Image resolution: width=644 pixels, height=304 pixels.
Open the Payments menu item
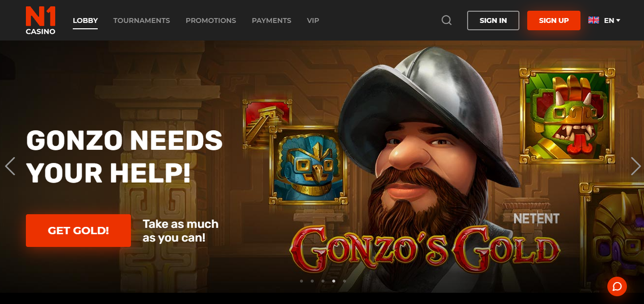[271, 20]
